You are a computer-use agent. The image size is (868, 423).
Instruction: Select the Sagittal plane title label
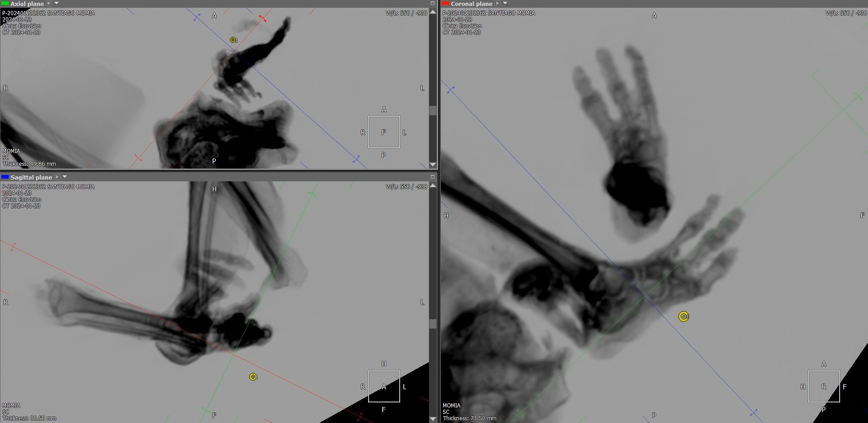tap(31, 177)
